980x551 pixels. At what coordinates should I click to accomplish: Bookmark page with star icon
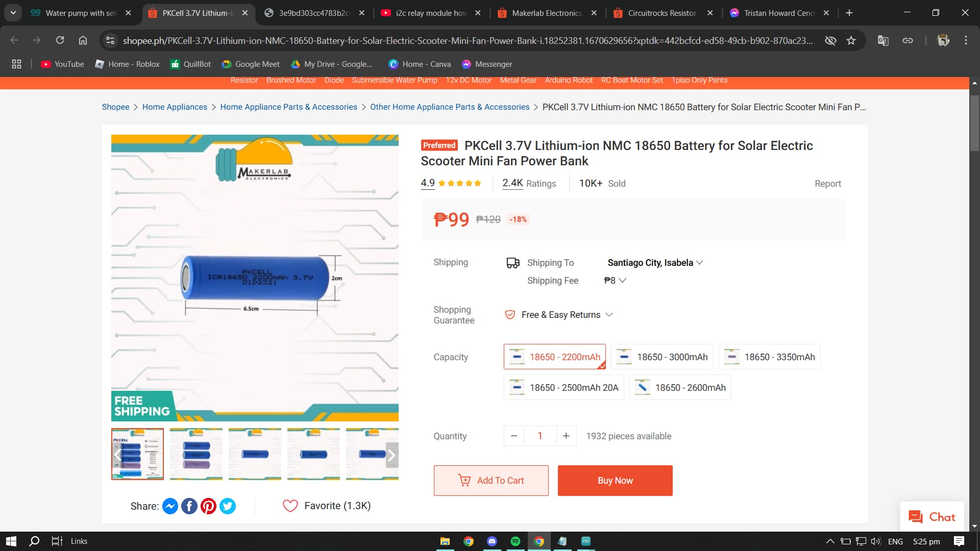851,40
